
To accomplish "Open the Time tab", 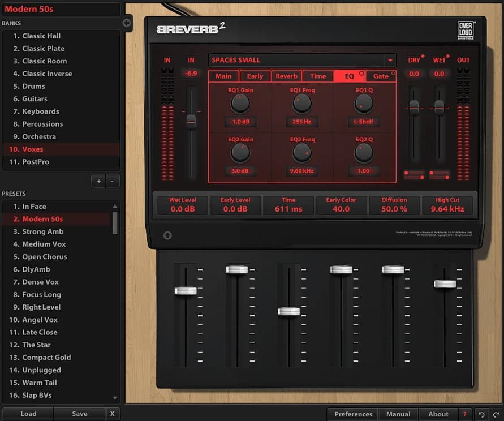I will pos(318,75).
